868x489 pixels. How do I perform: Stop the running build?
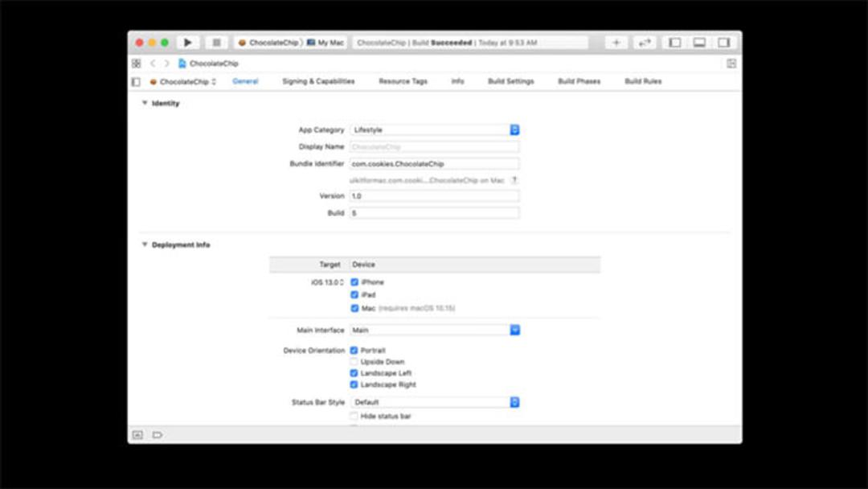(x=216, y=43)
